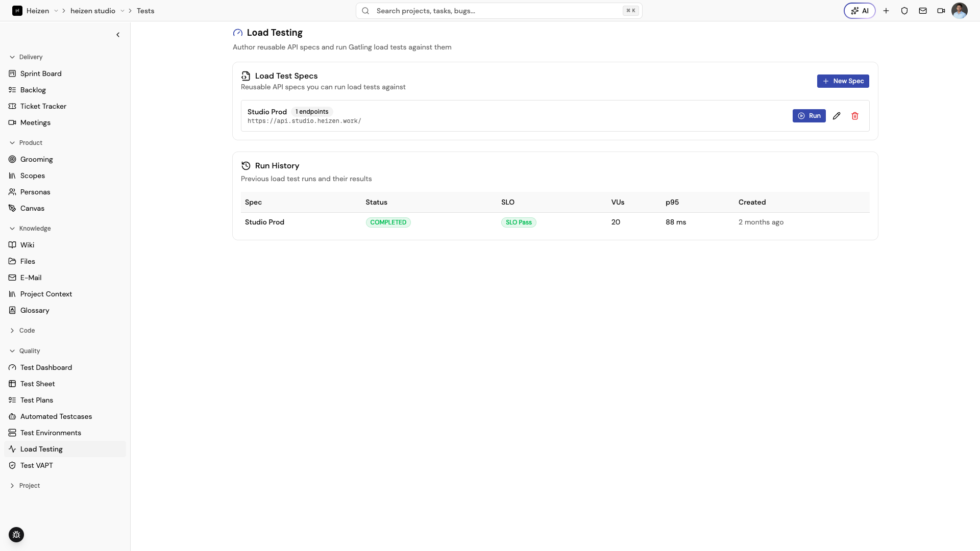This screenshot has height=551, width=980.
Task: Click the Tests breadcrumb
Action: pyautogui.click(x=145, y=11)
